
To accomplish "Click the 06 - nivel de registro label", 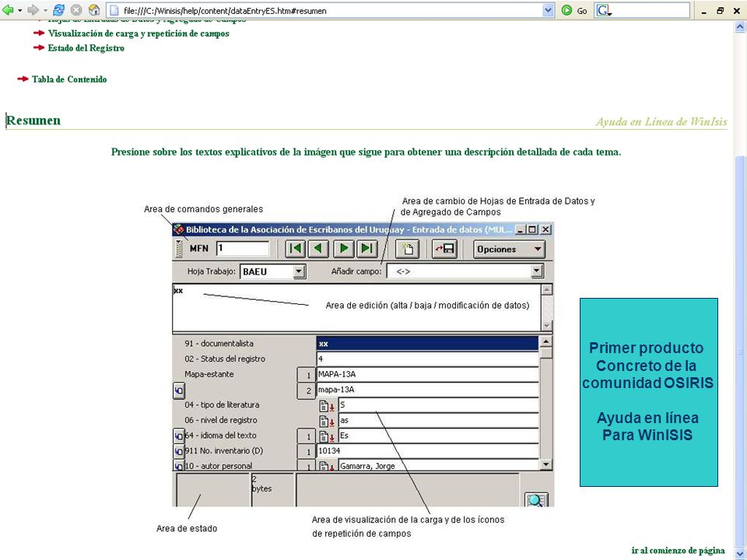I will [x=220, y=420].
